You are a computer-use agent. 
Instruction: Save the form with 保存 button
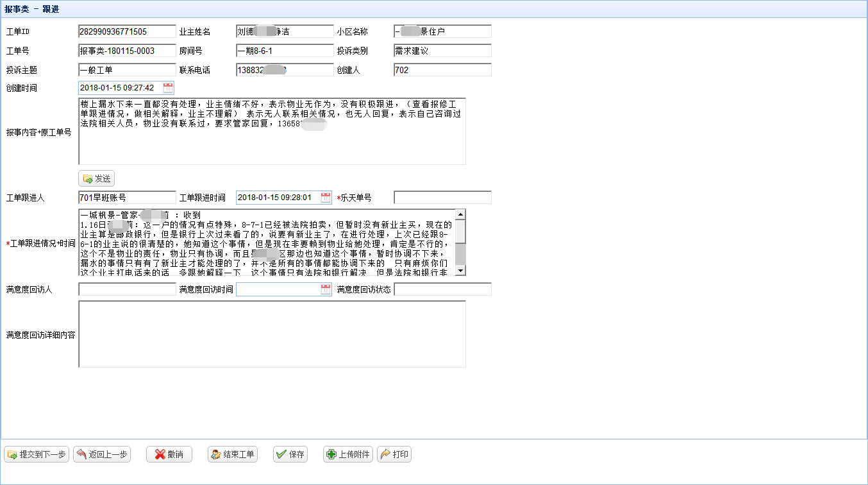(x=290, y=455)
